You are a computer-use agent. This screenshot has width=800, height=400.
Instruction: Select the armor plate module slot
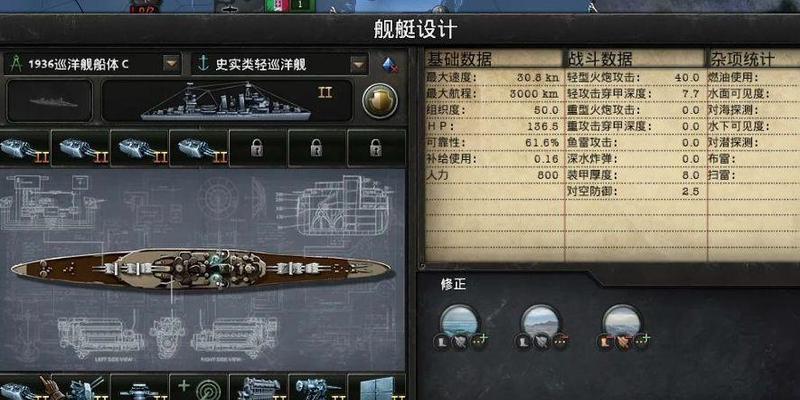[x=376, y=388]
